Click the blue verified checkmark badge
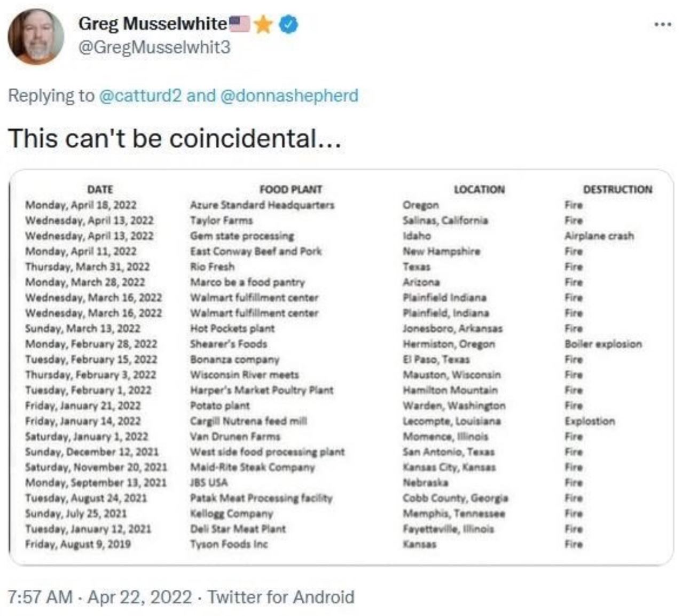682x616 pixels. 288,25
